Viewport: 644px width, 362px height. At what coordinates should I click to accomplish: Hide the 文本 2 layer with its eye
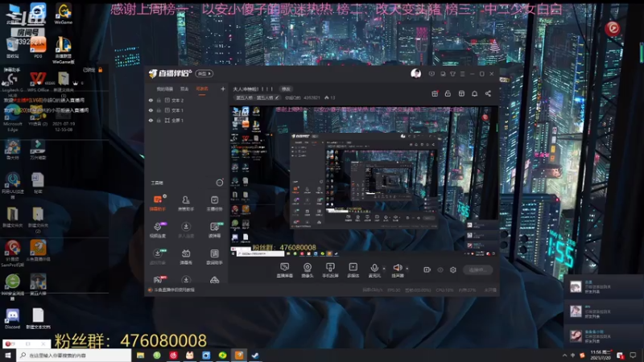[151, 100]
